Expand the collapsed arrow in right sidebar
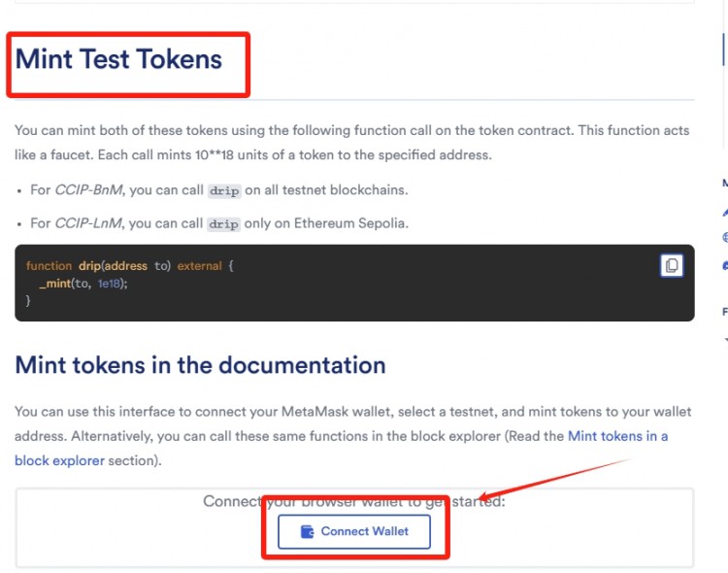728x573 pixels. point(726,340)
